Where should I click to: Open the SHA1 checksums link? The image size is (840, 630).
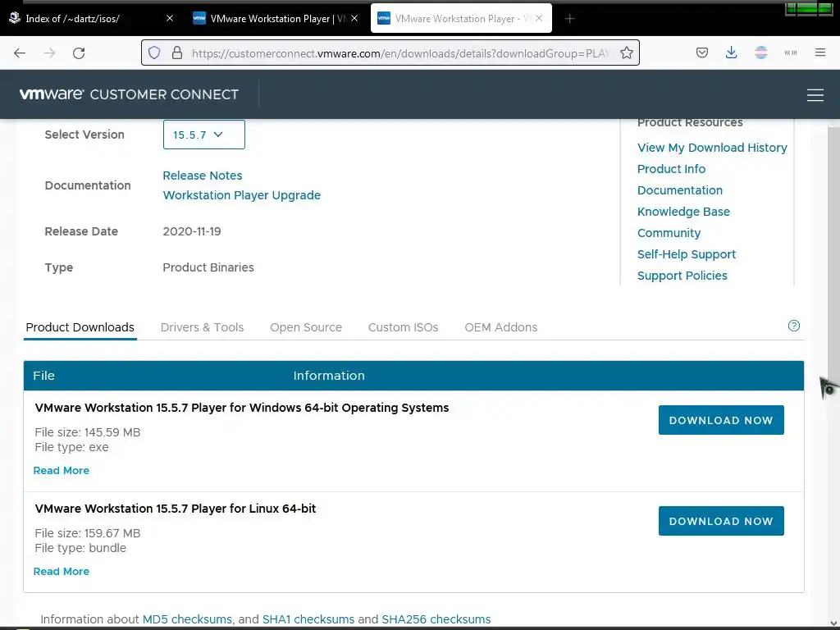point(308,619)
